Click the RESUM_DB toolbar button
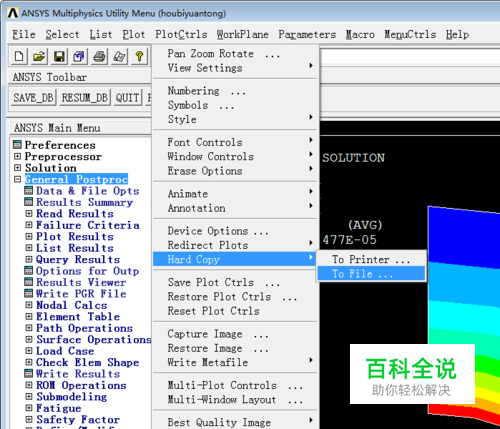Viewport: 500px width, 429px height. click(x=85, y=97)
